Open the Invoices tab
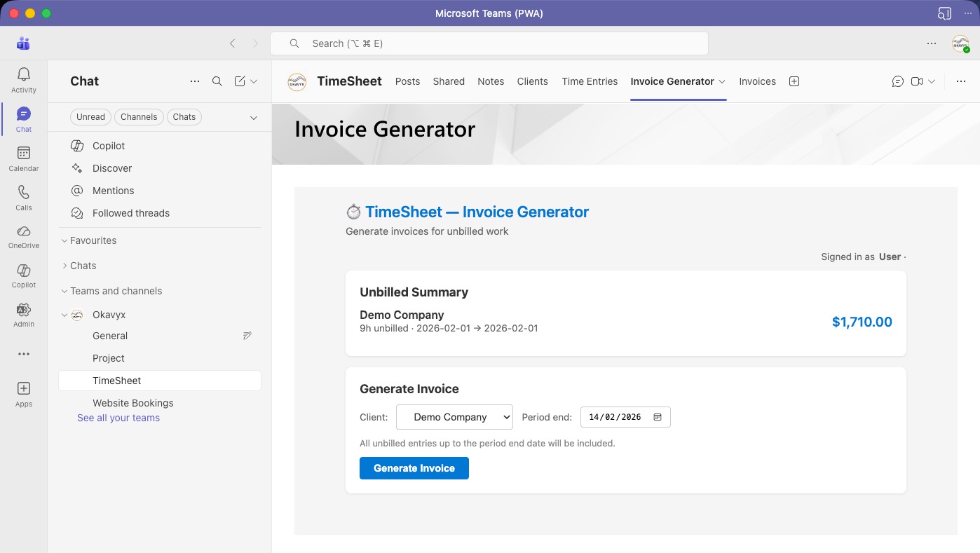Viewport: 980px width, 553px height. 757,81
